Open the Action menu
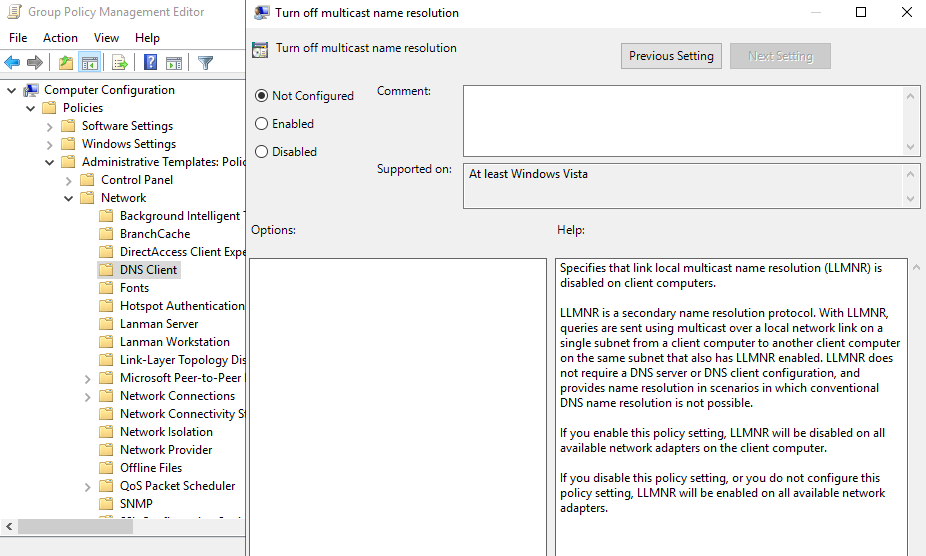 [x=60, y=38]
